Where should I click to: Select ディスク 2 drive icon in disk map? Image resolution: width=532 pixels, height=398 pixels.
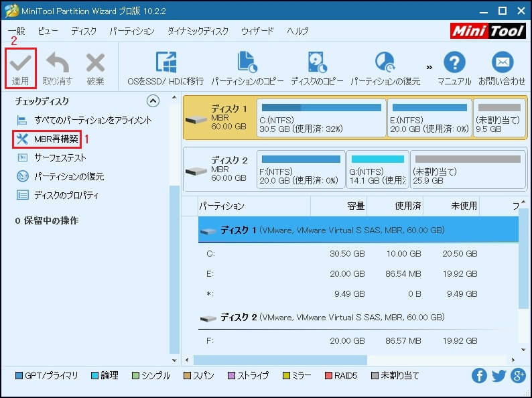[196, 171]
